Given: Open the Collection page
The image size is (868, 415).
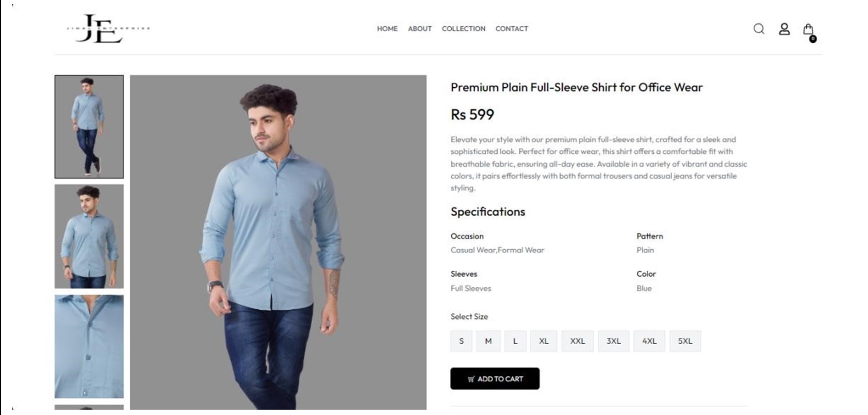Looking at the screenshot, I should click(x=463, y=29).
